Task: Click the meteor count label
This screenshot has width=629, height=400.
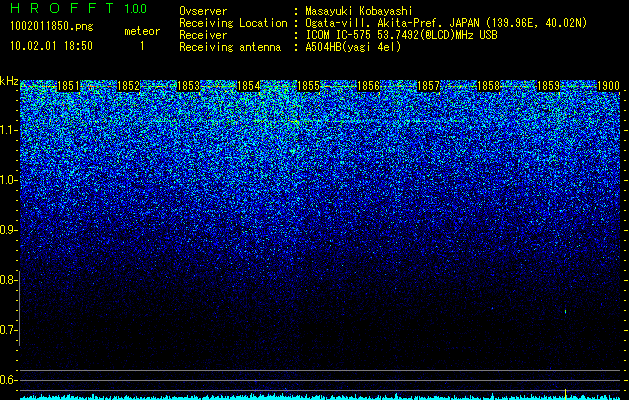Action: click(142, 31)
